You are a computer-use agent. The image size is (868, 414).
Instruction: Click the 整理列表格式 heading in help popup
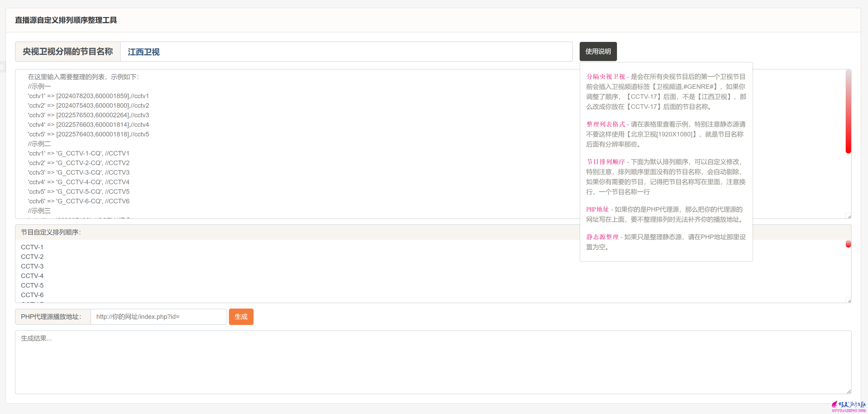pos(606,124)
